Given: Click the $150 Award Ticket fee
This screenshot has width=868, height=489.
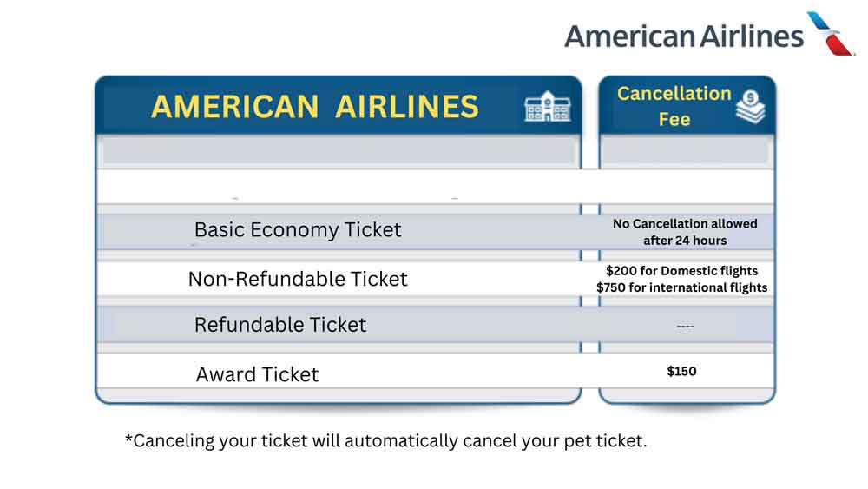Looking at the screenshot, I should click(681, 372).
